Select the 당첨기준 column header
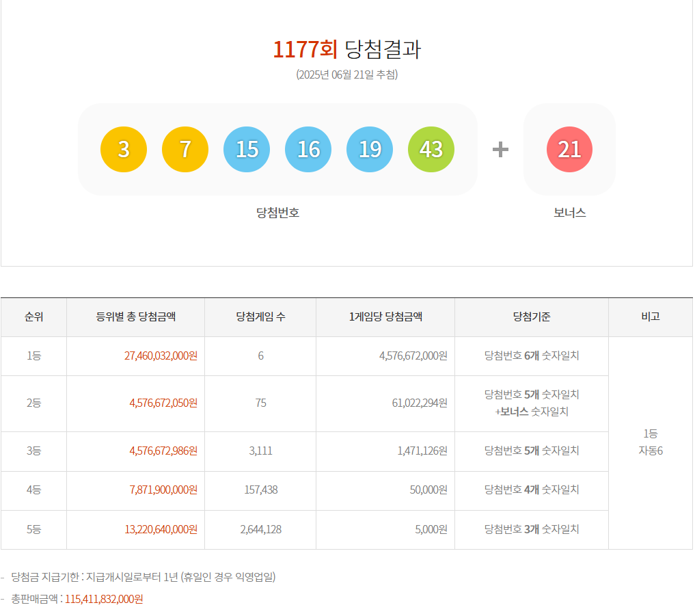Screen dimensions: 695x616 pyautogui.click(x=531, y=317)
